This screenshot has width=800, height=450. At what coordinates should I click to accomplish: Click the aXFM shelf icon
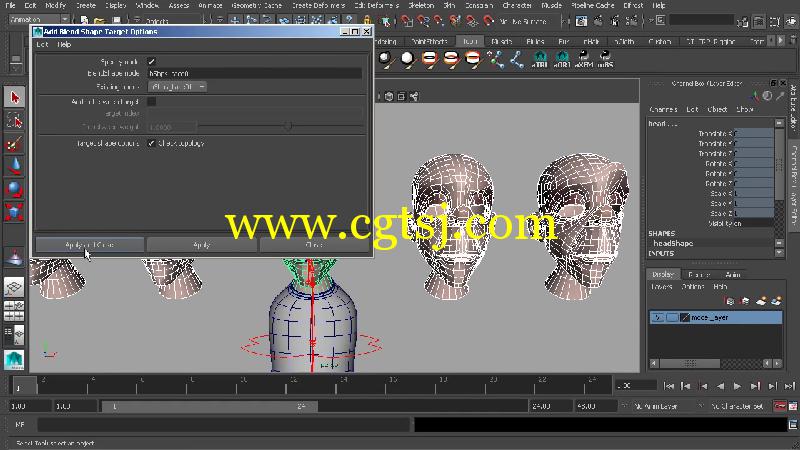584,59
